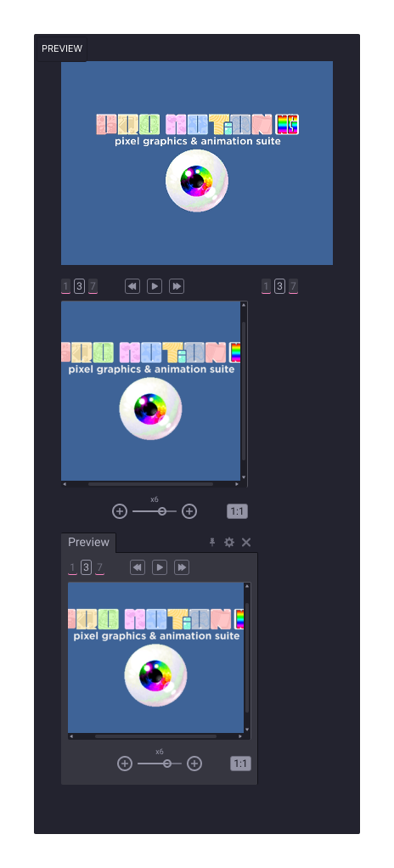The image size is (394, 868).
Task: Click the eyeball in the tabbed panel's preview image
Action: point(155,675)
